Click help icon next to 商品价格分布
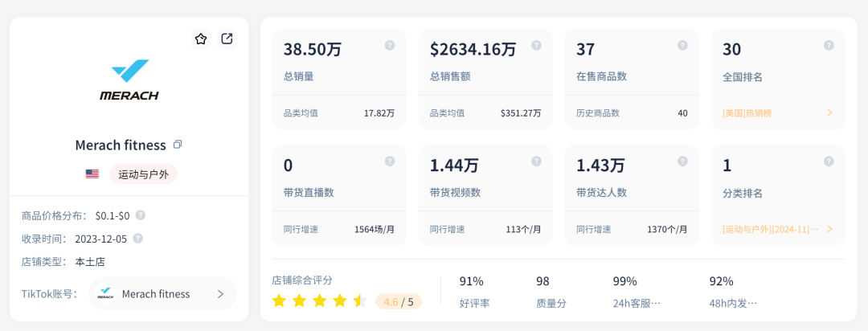This screenshot has width=868, height=331. (141, 215)
